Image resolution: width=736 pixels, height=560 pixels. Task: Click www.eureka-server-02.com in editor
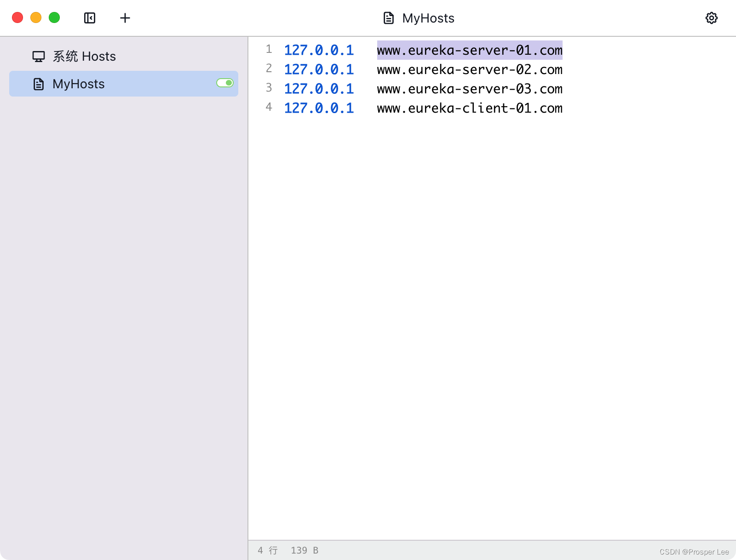click(x=470, y=69)
